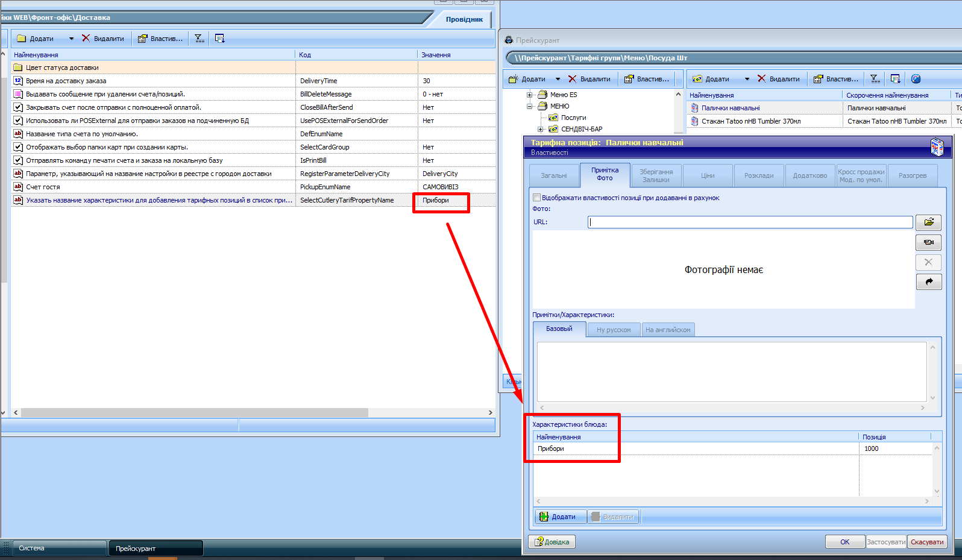Click the camera capture photo button

click(928, 242)
